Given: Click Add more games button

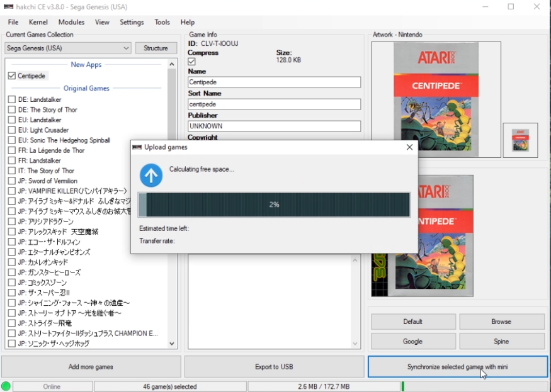Looking at the screenshot, I should click(91, 367).
